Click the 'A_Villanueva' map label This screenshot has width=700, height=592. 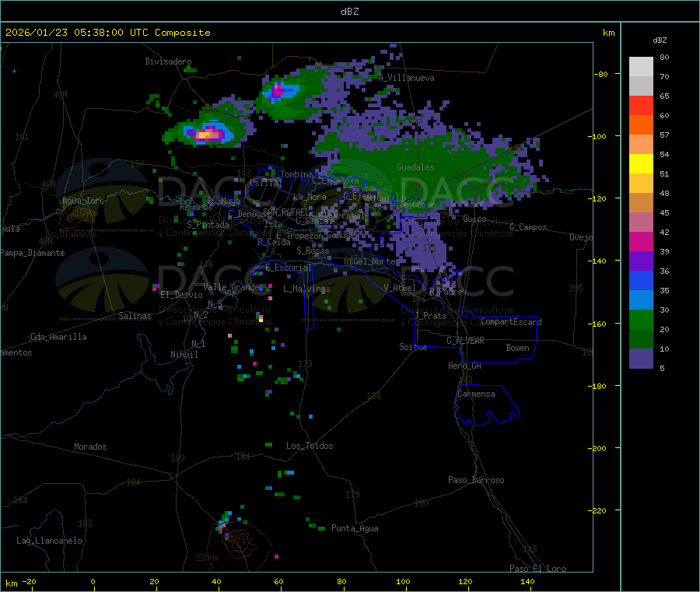406,78
